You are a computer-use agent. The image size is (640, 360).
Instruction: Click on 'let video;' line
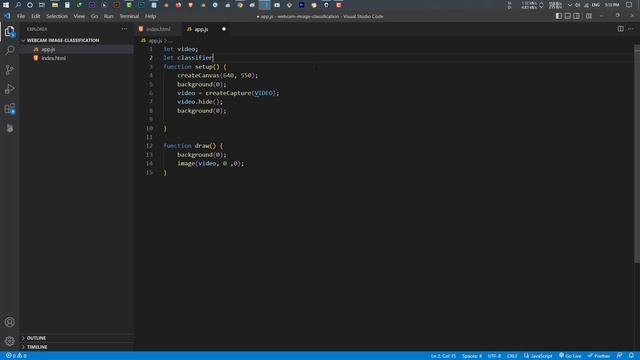click(x=181, y=49)
